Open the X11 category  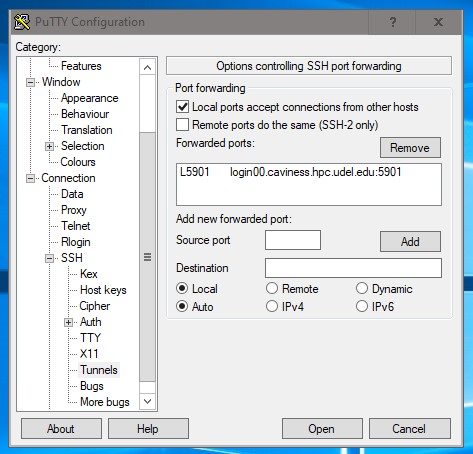click(x=89, y=354)
